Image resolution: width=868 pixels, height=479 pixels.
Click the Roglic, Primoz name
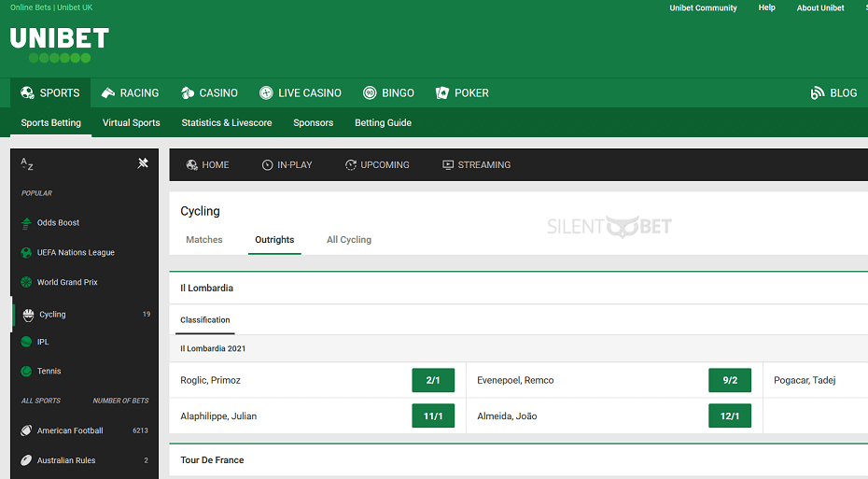click(x=210, y=380)
